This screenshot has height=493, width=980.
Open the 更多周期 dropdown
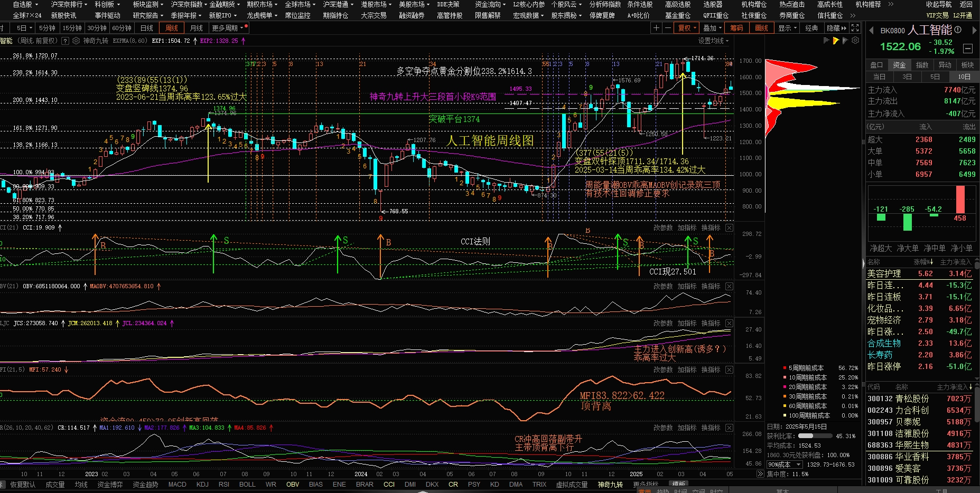(229, 28)
